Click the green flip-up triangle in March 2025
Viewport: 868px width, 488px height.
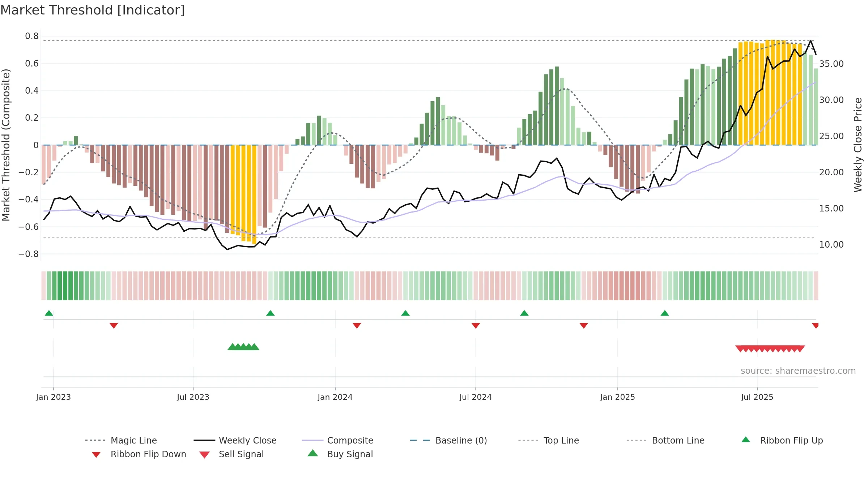(665, 313)
